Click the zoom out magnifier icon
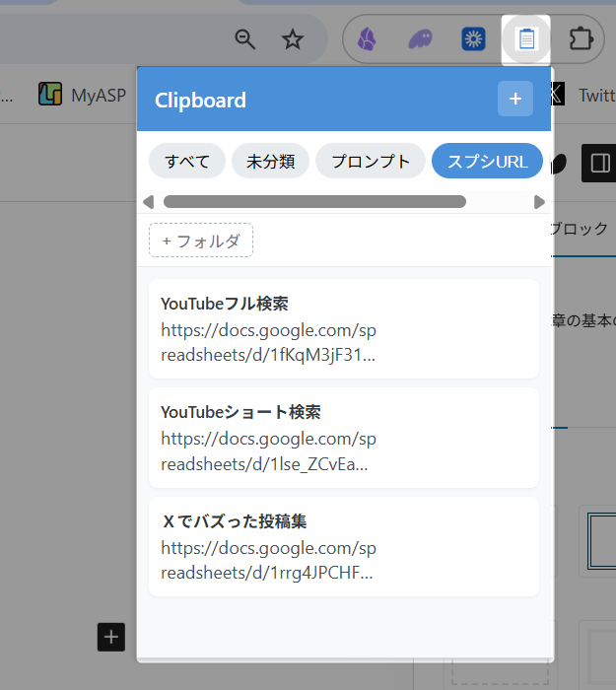Image resolution: width=616 pixels, height=690 pixels. [245, 39]
